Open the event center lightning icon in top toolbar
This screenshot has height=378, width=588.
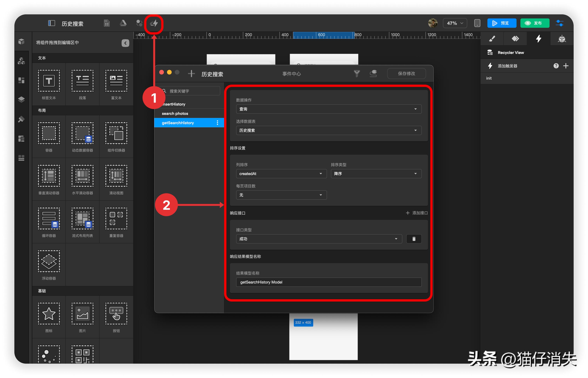[154, 23]
